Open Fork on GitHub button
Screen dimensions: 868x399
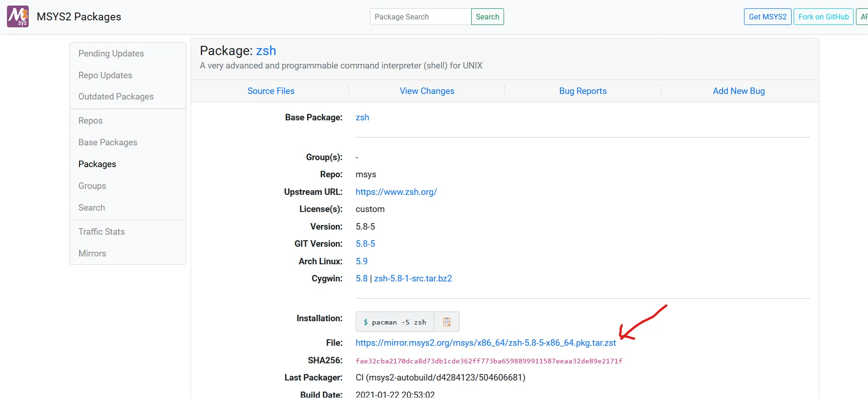pos(824,17)
